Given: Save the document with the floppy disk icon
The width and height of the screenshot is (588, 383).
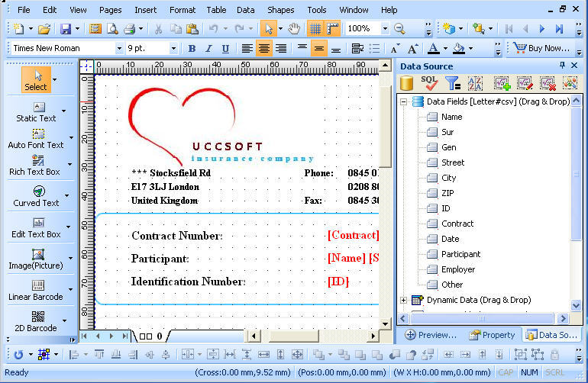Looking at the screenshot, I should coord(66,28).
